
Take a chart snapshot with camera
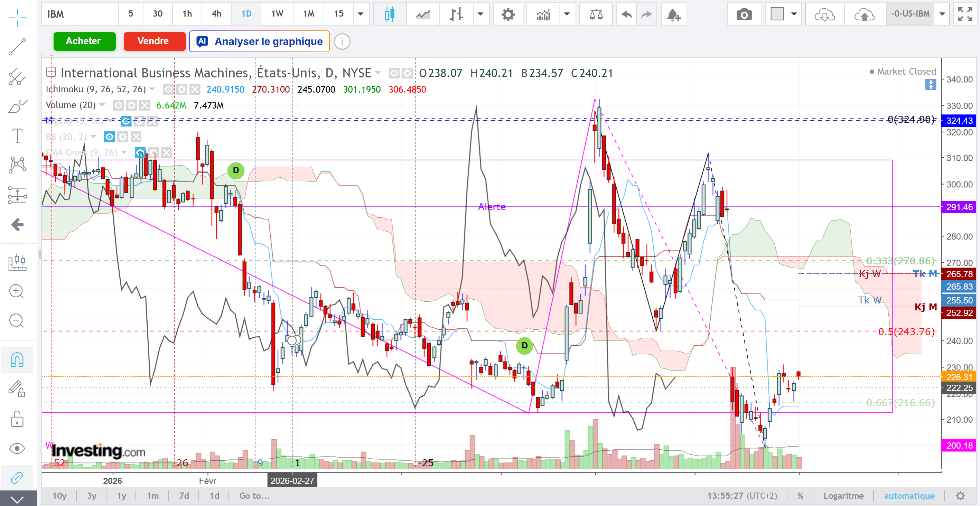(744, 15)
